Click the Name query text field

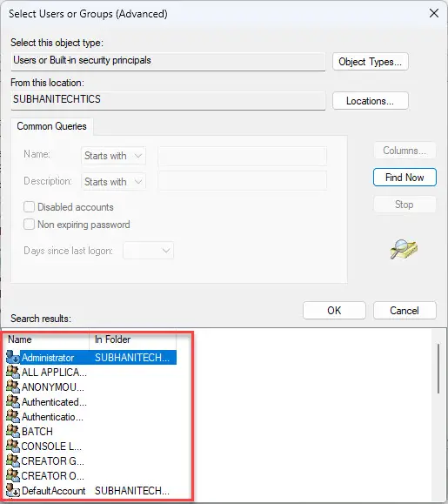tap(243, 156)
